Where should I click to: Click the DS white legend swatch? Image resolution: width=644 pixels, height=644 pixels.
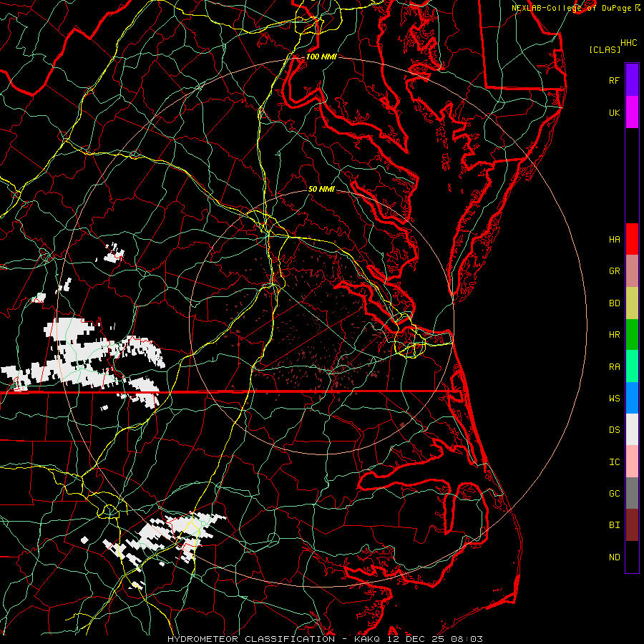coord(632,429)
